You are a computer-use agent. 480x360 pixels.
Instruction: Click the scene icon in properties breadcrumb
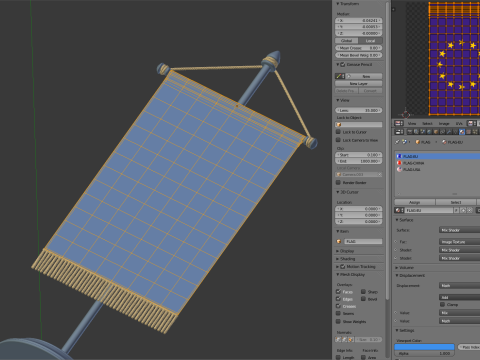[404, 142]
